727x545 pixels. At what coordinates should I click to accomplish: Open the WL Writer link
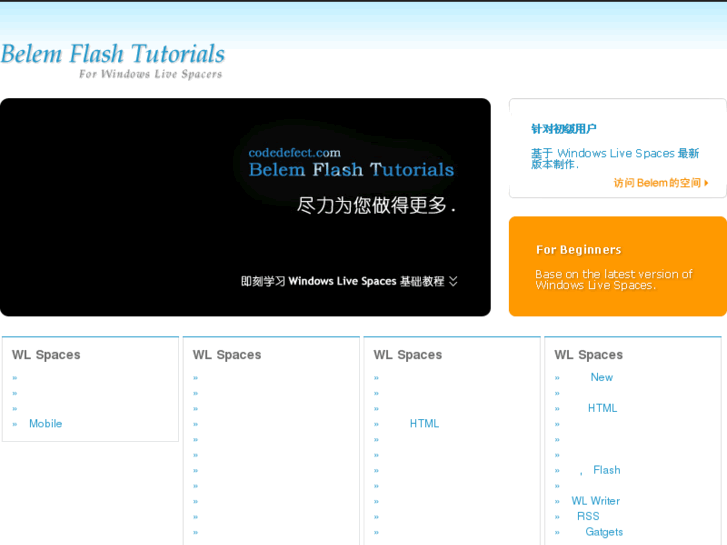595,501
